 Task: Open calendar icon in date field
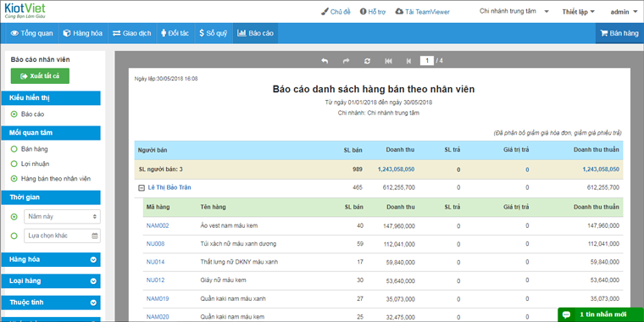[94, 236]
